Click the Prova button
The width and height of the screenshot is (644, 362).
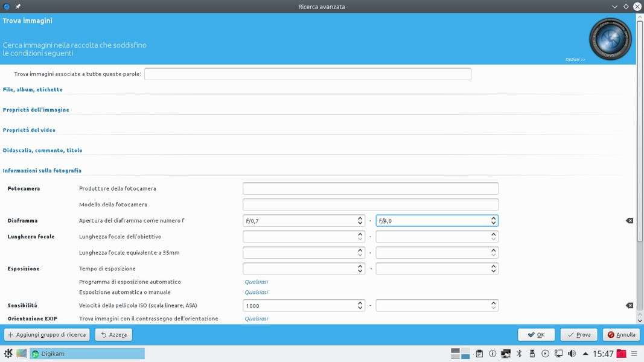pos(578,334)
